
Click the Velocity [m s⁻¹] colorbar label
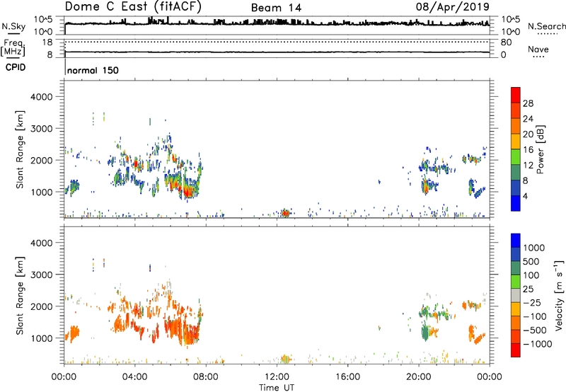(559, 295)
